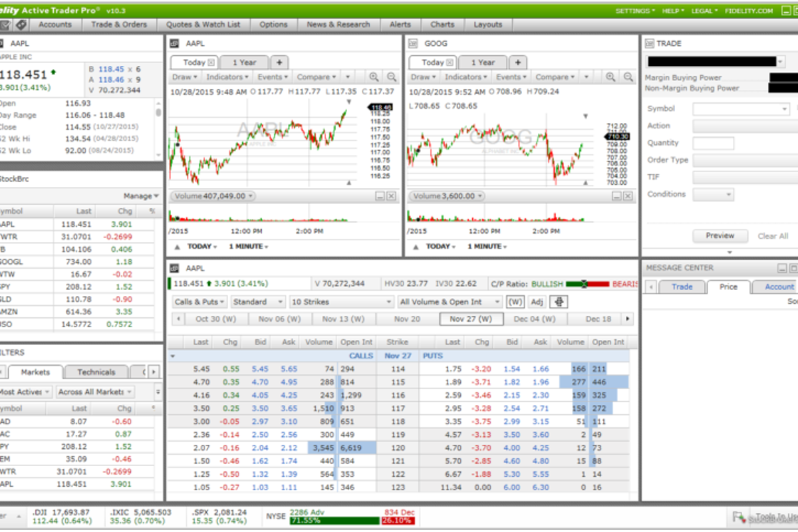
Task: Toggle the (W) weeklies button
Action: pyautogui.click(x=515, y=302)
